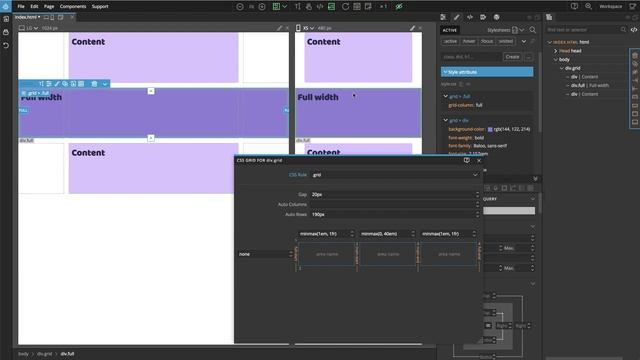This screenshot has height=360, width=640.
Task: Toggle the green crossed-eye visibility icon
Action: (399, 7)
